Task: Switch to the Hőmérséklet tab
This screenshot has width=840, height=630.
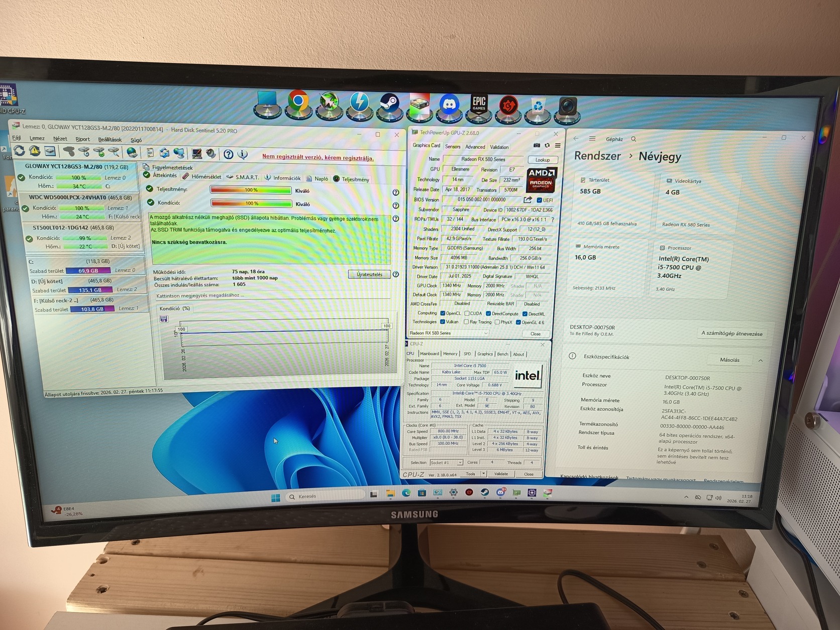Action: (201, 177)
